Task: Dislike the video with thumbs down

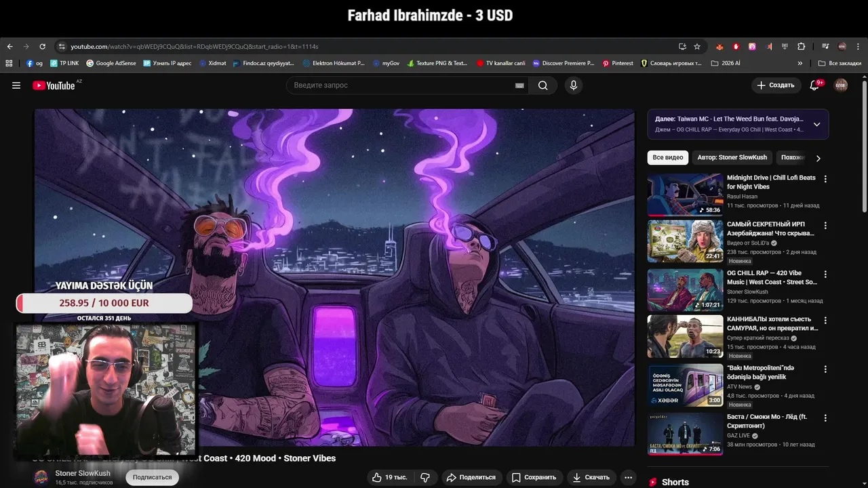Action: coord(425,477)
